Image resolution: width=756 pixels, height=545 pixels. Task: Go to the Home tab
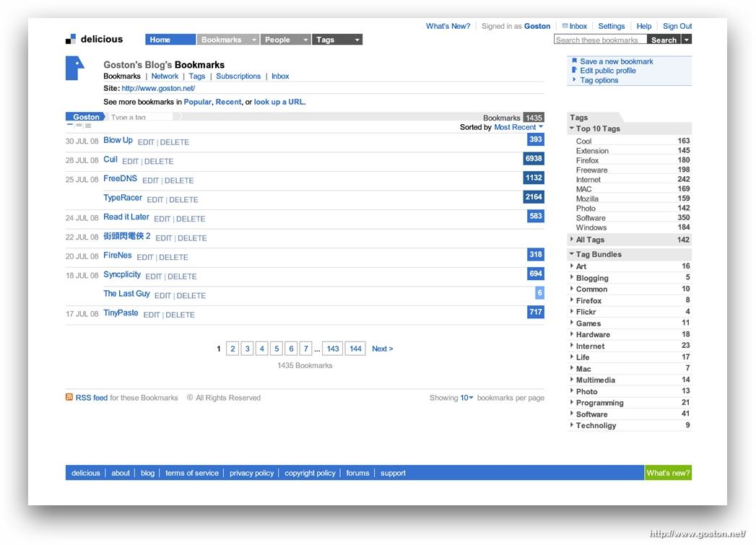coord(170,40)
